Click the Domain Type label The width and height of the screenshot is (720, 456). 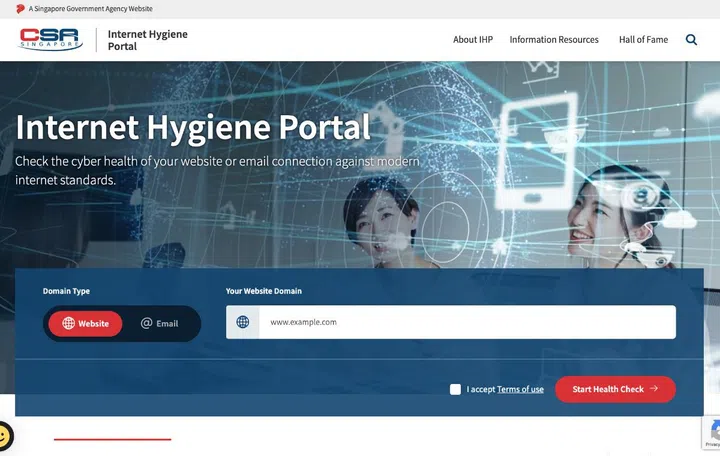(66, 291)
